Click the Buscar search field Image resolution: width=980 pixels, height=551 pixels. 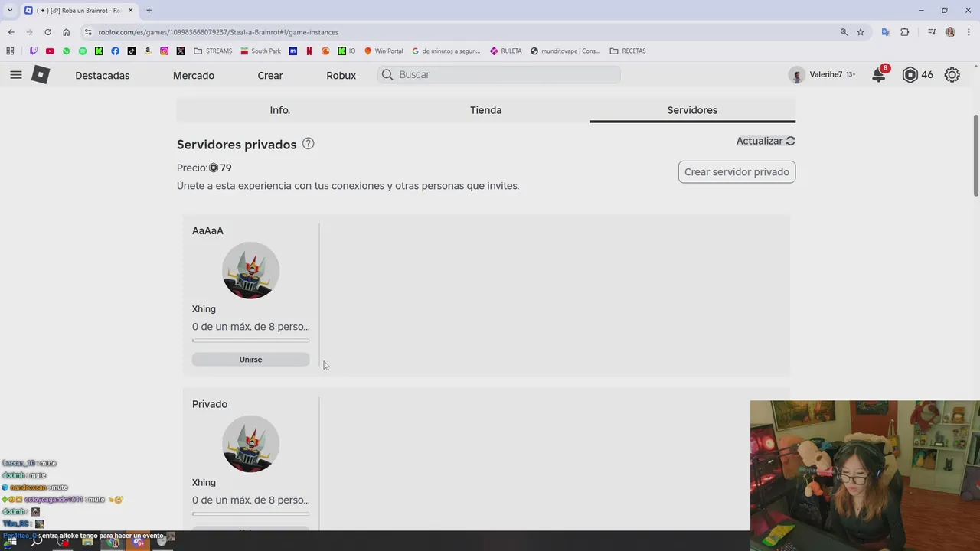point(499,74)
